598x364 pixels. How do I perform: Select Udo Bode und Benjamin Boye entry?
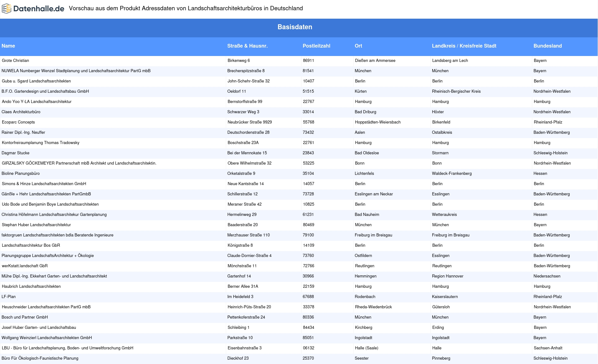50,204
